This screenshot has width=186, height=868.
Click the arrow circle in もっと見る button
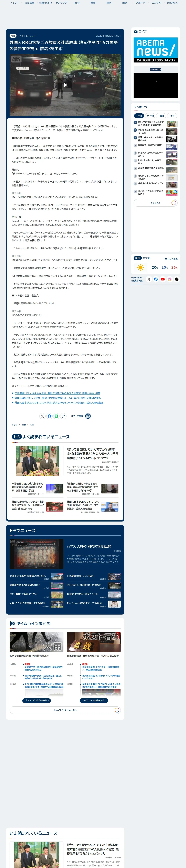point(174,203)
